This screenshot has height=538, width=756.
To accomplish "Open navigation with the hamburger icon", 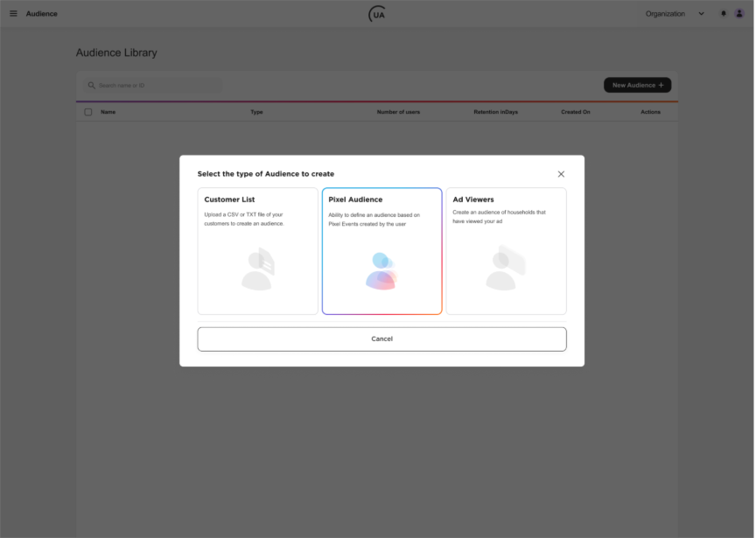I will pos(13,13).
